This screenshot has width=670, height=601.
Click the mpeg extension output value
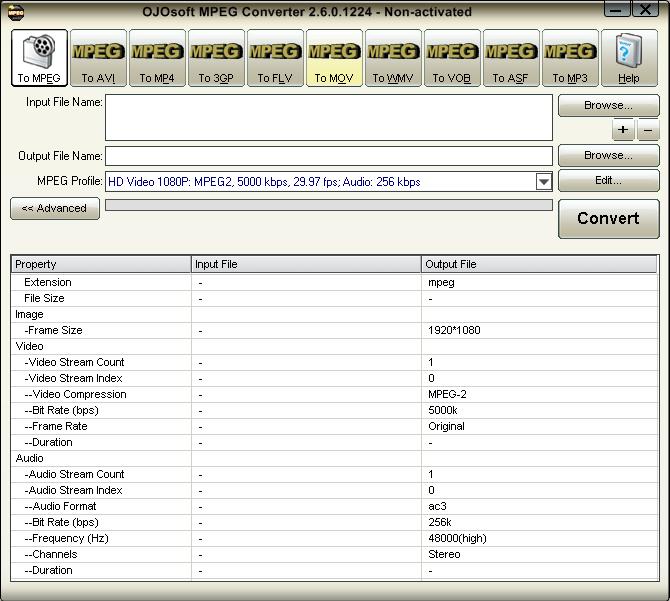[441, 283]
